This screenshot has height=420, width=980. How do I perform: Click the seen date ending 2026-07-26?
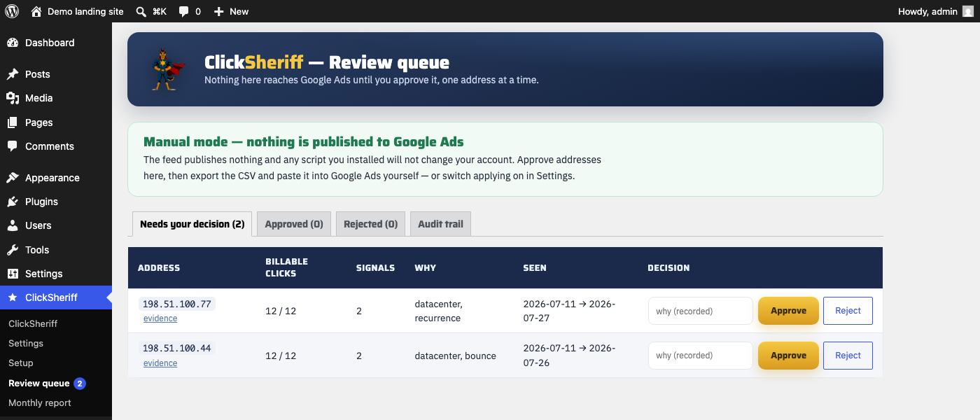[569, 356]
